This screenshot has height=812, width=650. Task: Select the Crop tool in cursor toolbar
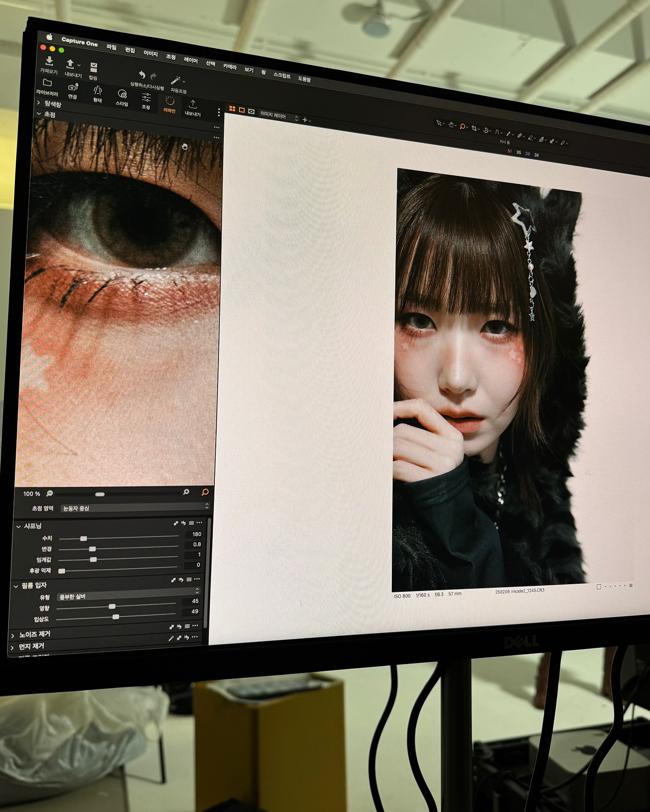474,129
